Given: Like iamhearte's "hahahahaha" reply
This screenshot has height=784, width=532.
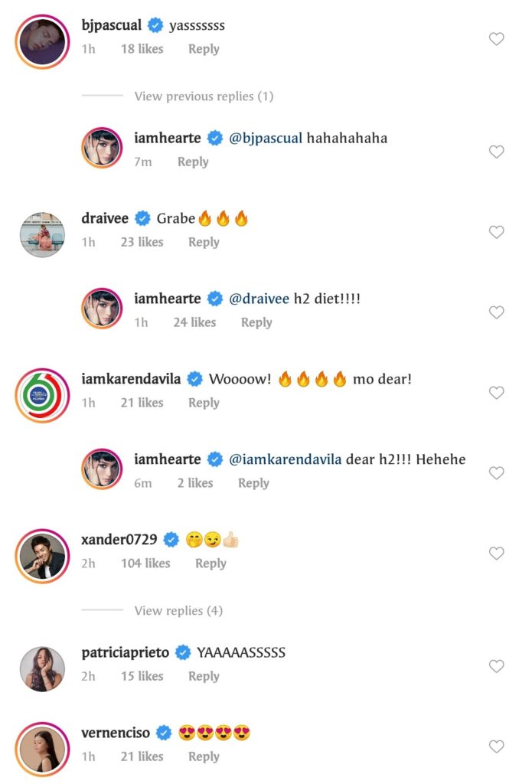Looking at the screenshot, I should pyautogui.click(x=497, y=152).
